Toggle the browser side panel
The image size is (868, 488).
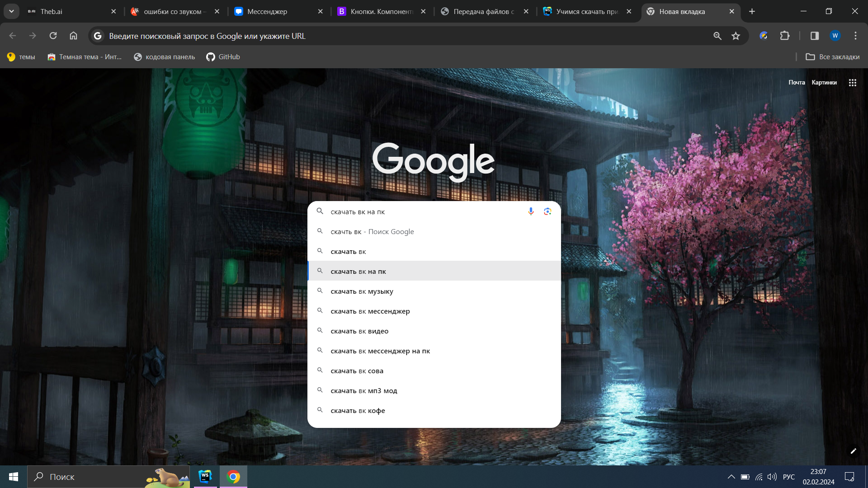pyautogui.click(x=815, y=36)
